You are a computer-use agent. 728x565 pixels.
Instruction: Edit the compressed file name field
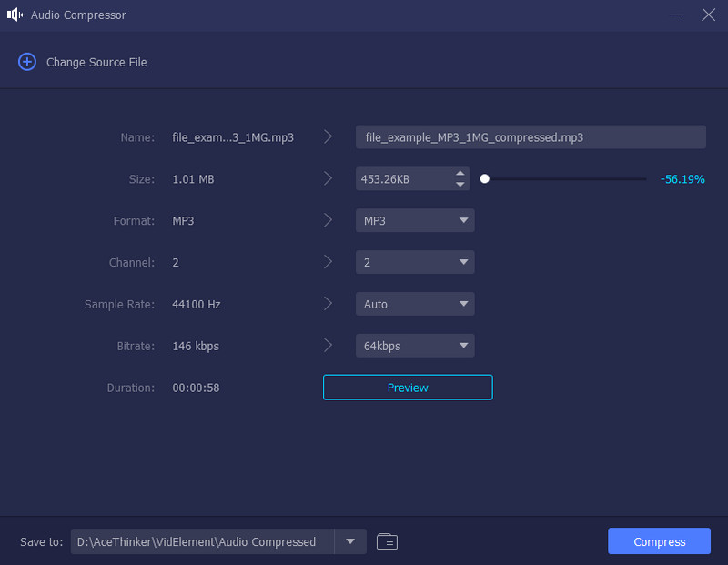[x=531, y=136]
